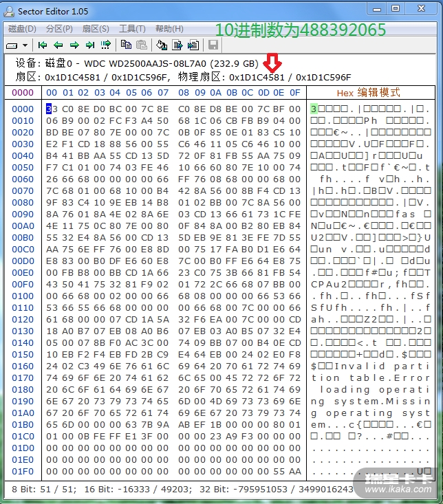
Task: Click ASCII text 'loading operati'
Action: coord(374,390)
